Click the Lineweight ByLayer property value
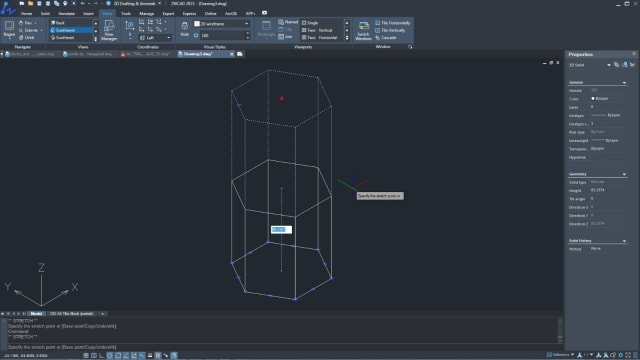This screenshot has width=640, height=360. [607, 140]
